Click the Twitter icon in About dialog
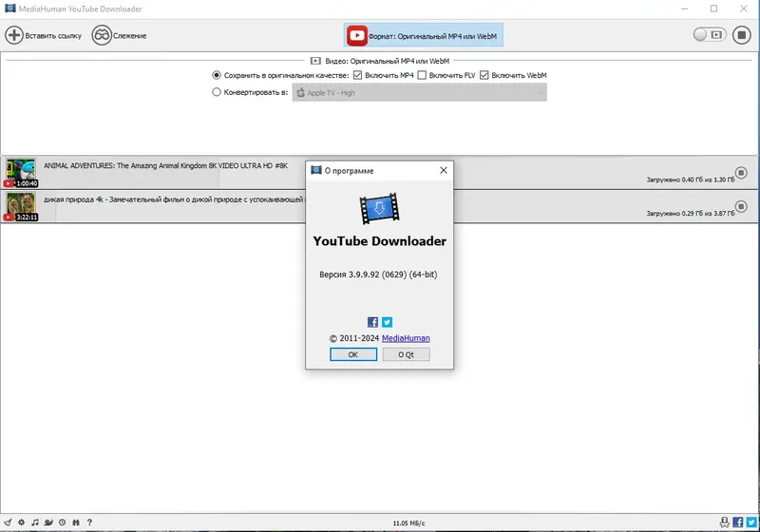This screenshot has width=760, height=532. [x=387, y=322]
